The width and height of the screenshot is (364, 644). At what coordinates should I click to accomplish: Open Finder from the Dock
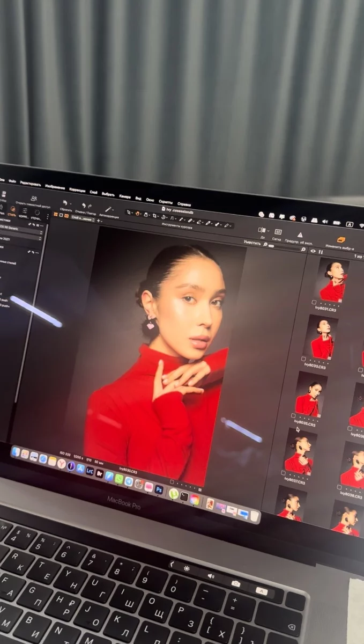coord(16,452)
